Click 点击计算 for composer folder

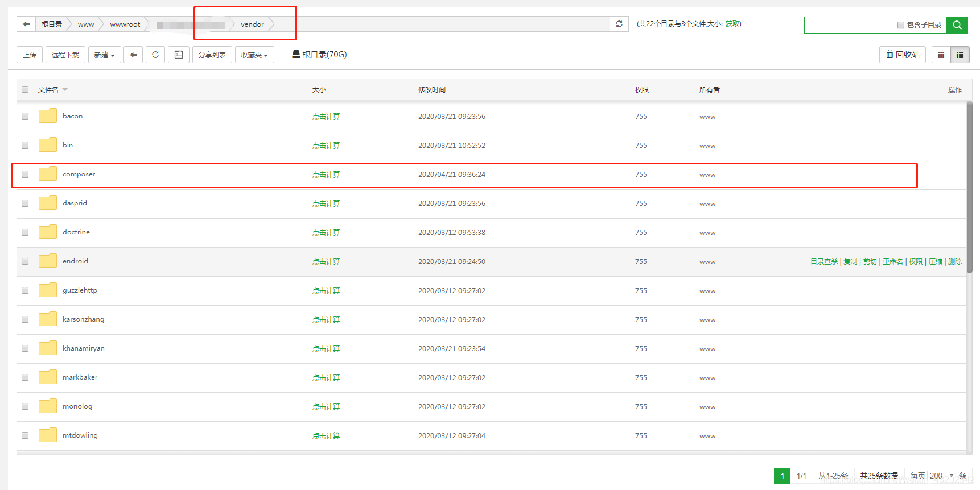(x=326, y=175)
